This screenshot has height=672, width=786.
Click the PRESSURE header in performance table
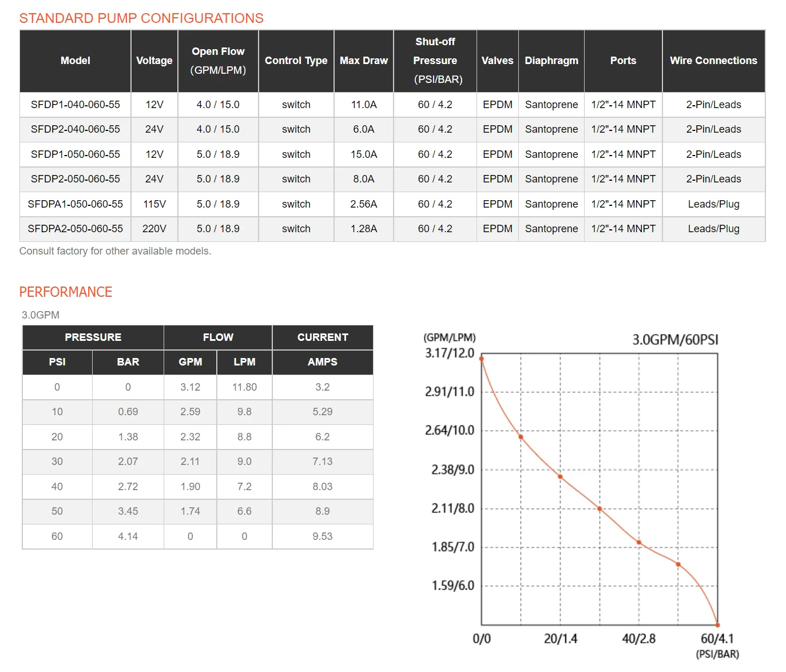pos(93,337)
